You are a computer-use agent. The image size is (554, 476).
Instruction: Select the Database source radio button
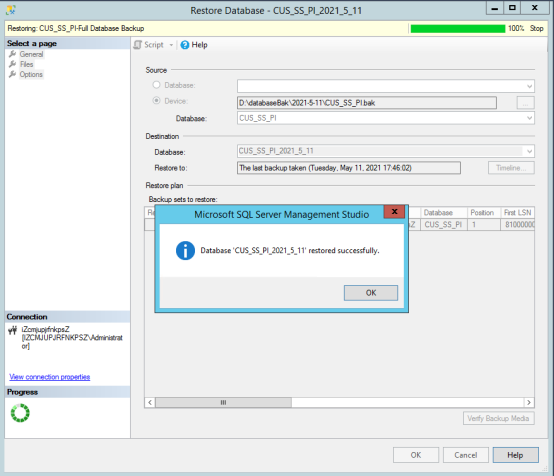click(156, 85)
